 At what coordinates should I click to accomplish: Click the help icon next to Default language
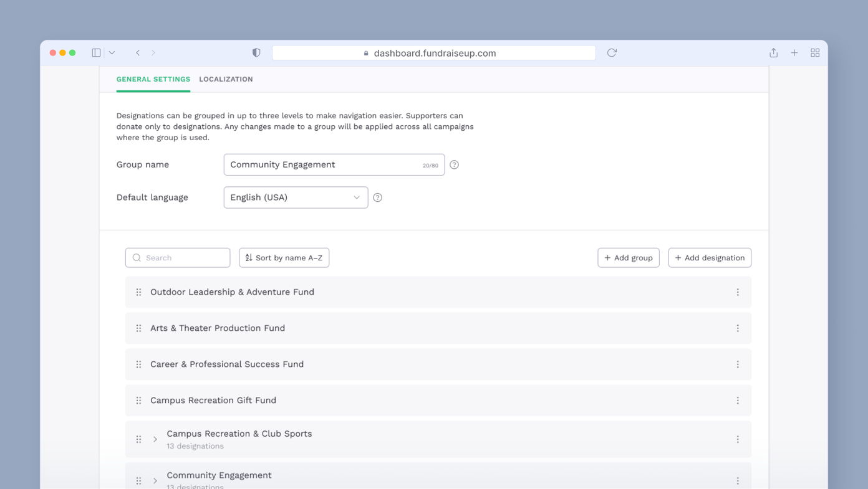point(377,197)
